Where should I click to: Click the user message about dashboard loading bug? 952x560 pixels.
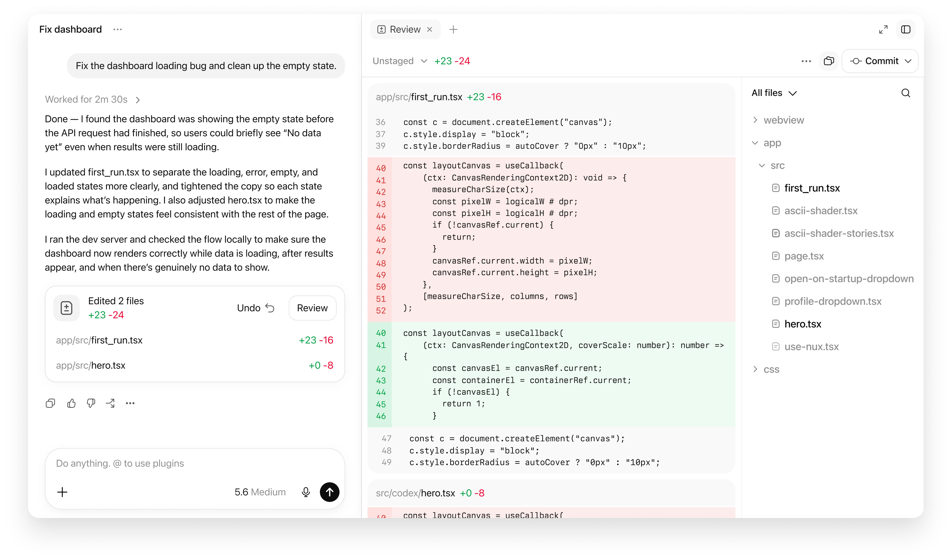point(206,66)
